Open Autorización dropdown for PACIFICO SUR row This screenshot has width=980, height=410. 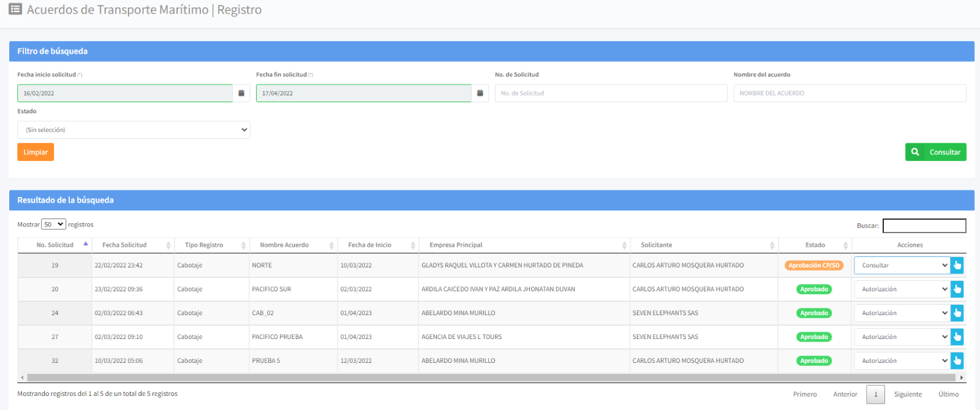(902, 289)
